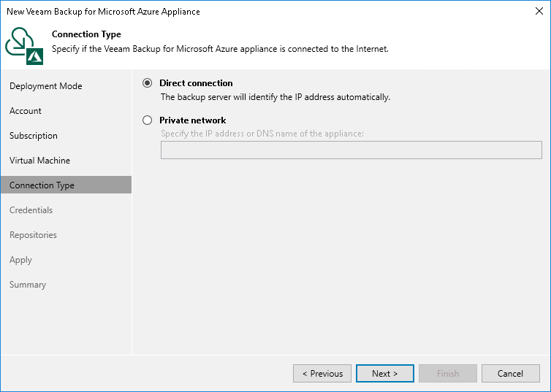Click the Summary step in sidebar
The width and height of the screenshot is (551, 392).
click(x=28, y=285)
